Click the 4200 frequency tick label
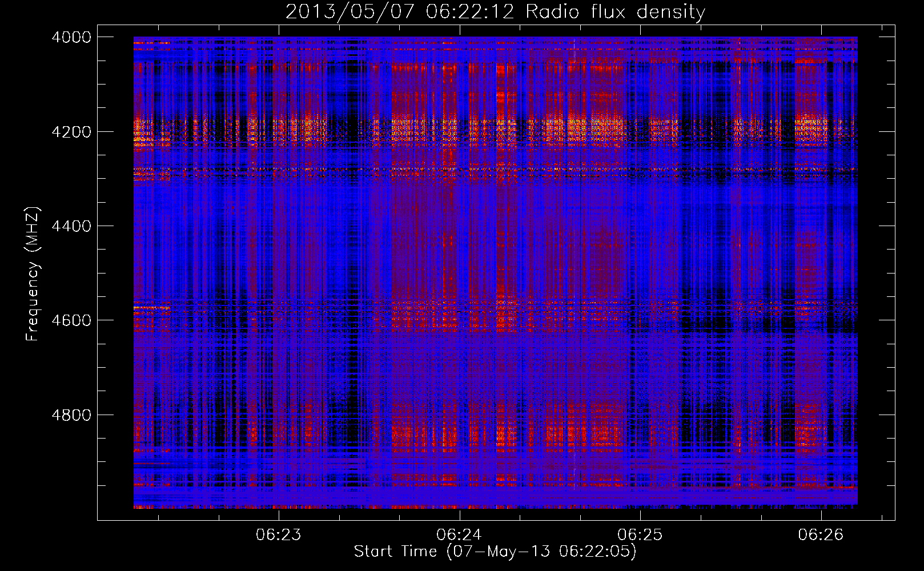 click(71, 132)
